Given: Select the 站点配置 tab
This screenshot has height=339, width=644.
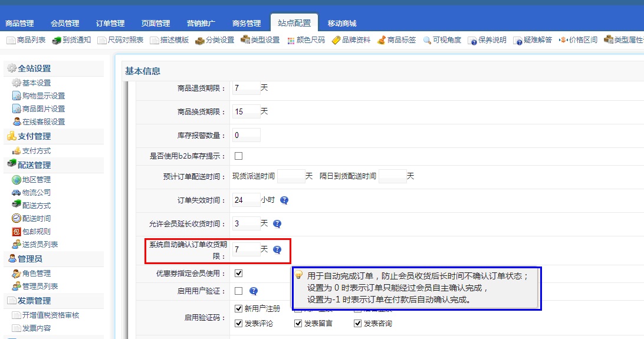Looking at the screenshot, I should (x=294, y=23).
